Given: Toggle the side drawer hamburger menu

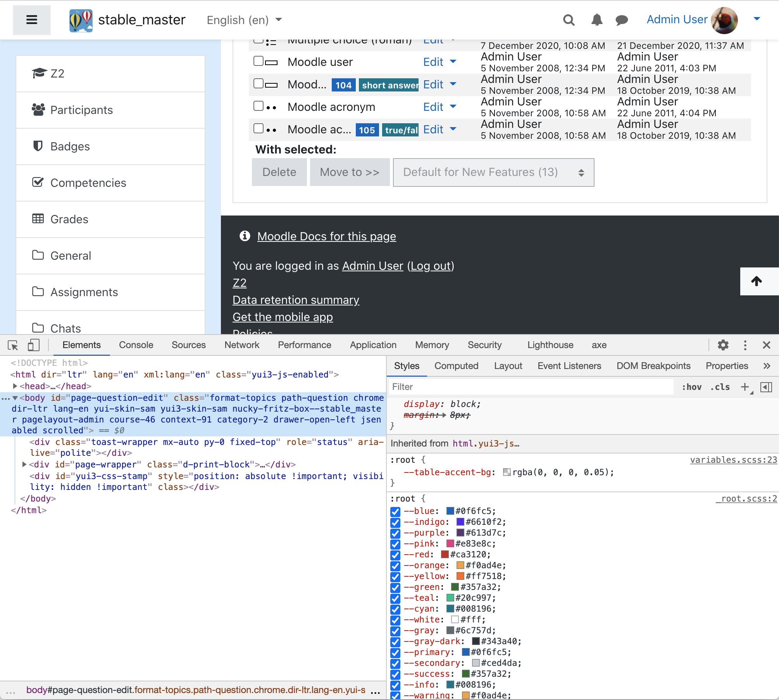Looking at the screenshot, I should coord(32,20).
